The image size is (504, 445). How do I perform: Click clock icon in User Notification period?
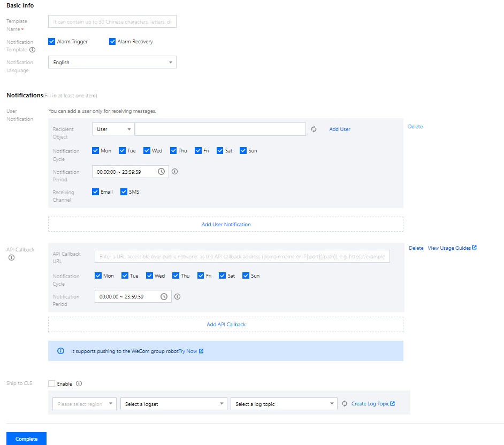pyautogui.click(x=162, y=172)
